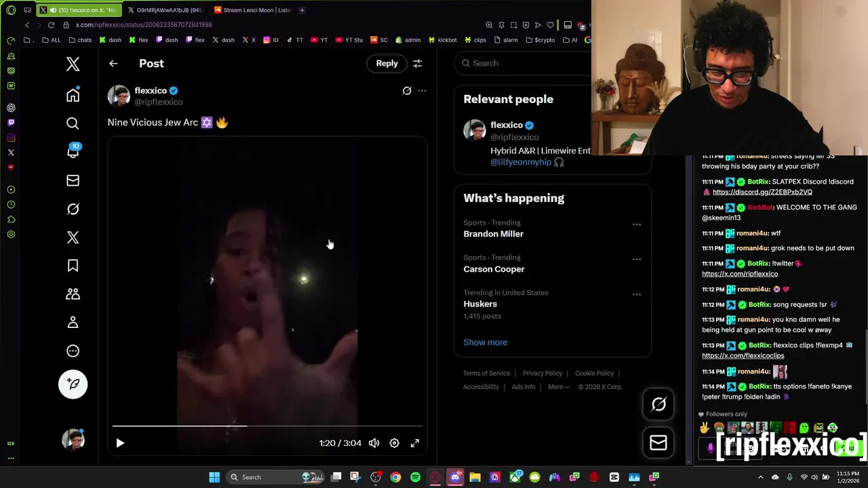Open File Explorer from the taskbar
Viewport: 868px width, 488px height.
click(x=475, y=477)
